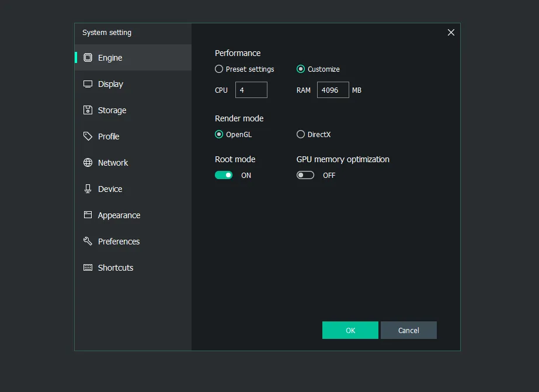Click the OFF status text
Screen dimensions: 539x392
point(329,176)
